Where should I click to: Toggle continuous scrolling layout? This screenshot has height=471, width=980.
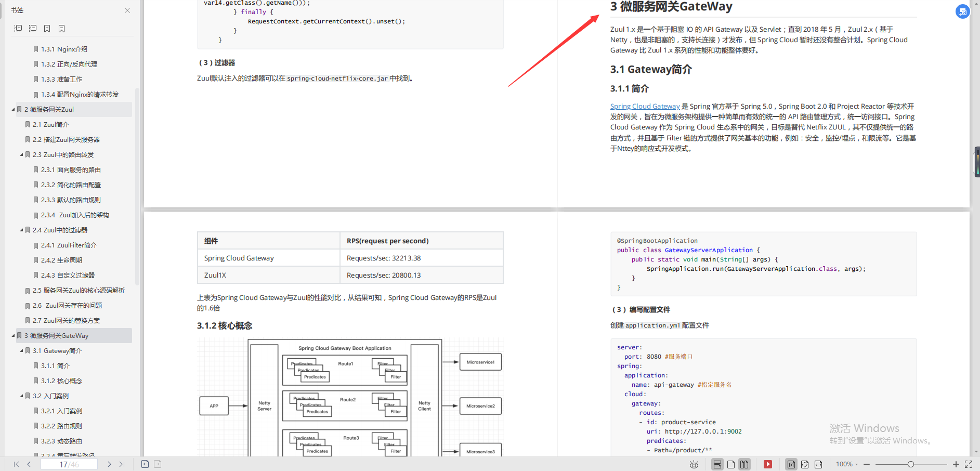click(717, 464)
